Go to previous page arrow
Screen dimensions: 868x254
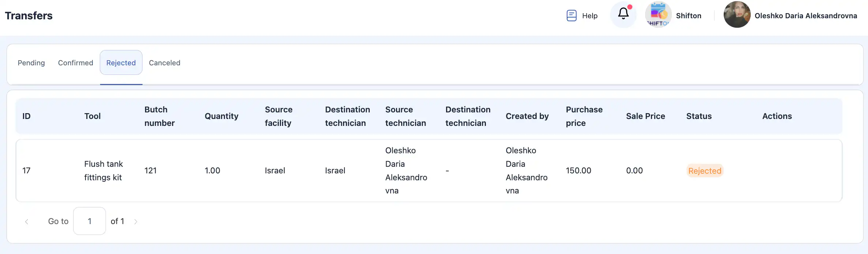(x=27, y=222)
